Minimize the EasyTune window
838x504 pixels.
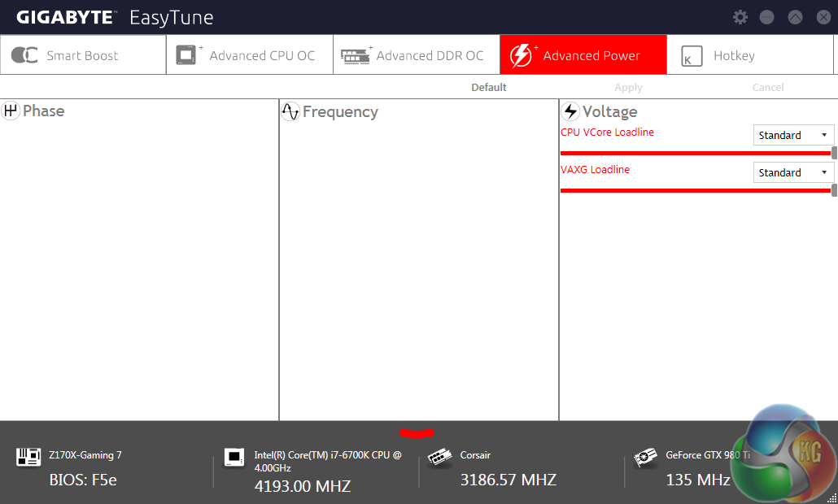(767, 17)
